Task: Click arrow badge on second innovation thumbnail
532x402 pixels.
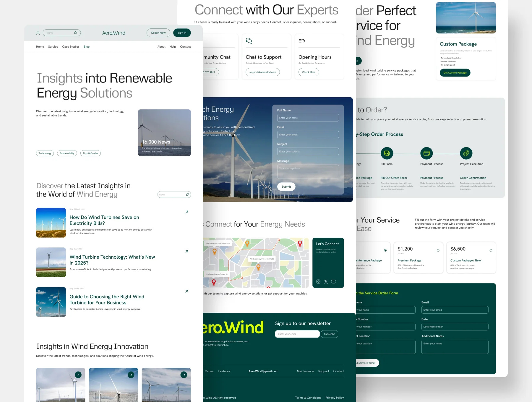Action: point(131,375)
